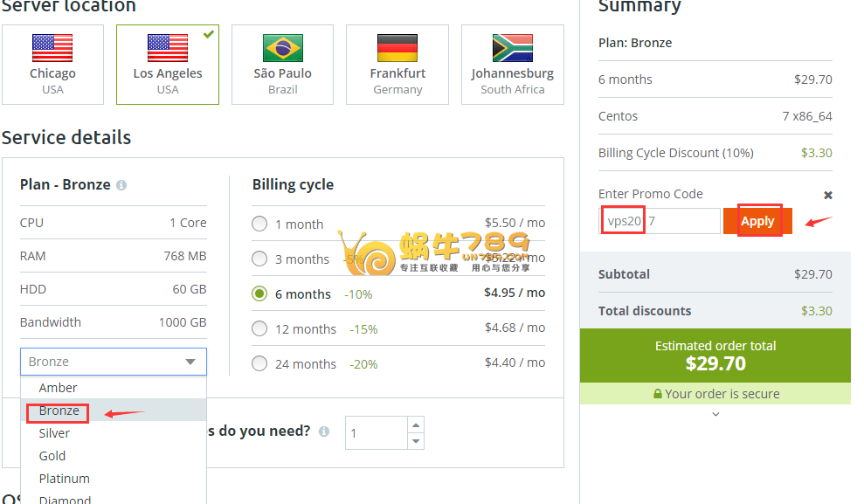
Task: Click the Los Angeles USA flag
Action: point(168,47)
